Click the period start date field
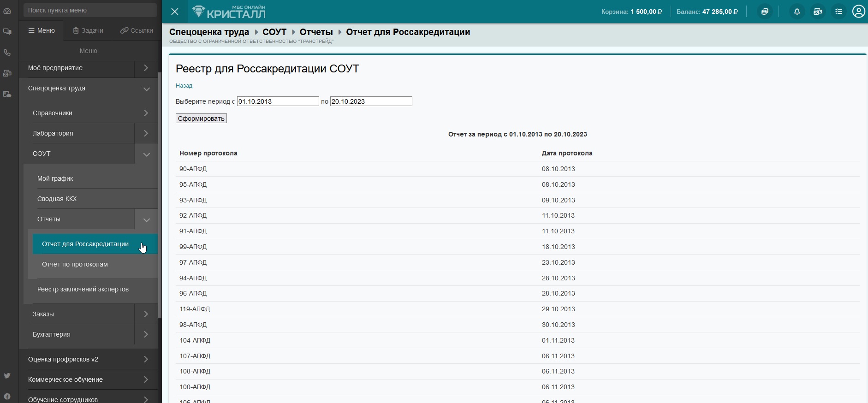Image resolution: width=868 pixels, height=403 pixels. [x=278, y=101]
